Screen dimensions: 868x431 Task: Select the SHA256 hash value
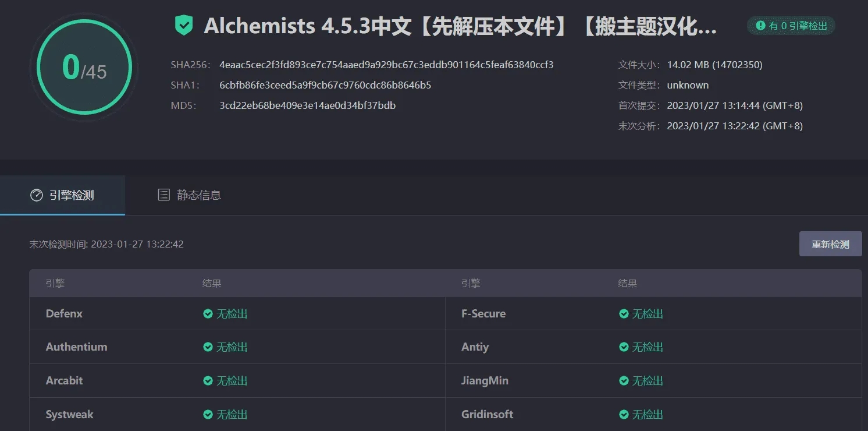(x=386, y=65)
